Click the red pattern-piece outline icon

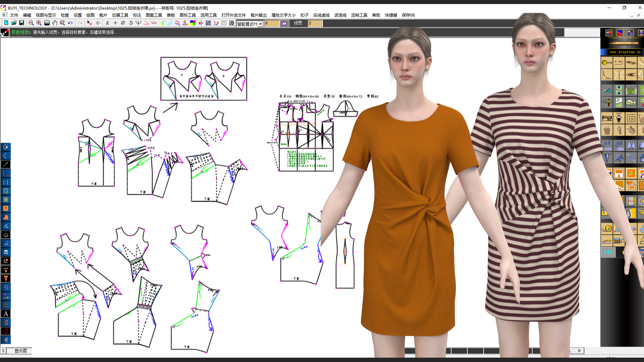pos(6,331)
